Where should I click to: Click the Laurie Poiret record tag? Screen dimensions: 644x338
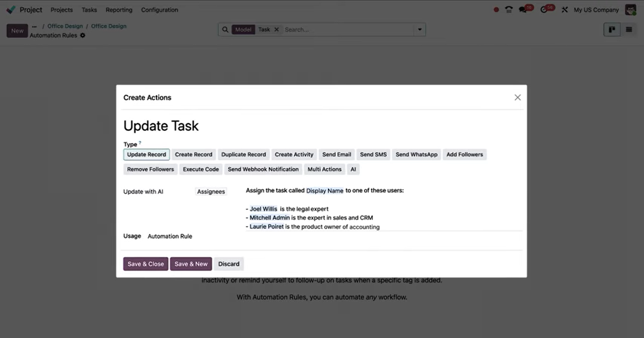point(267,227)
